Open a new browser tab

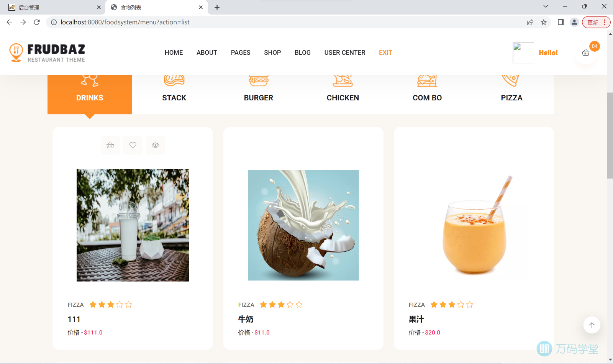(217, 7)
